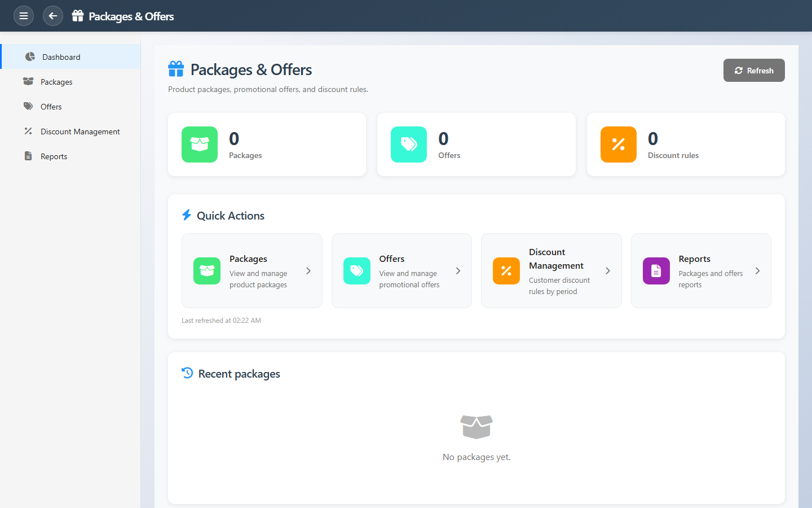Screen dimensions: 812x508
Task: Click the orange Discount Management quick action icon
Action: click(x=506, y=271)
